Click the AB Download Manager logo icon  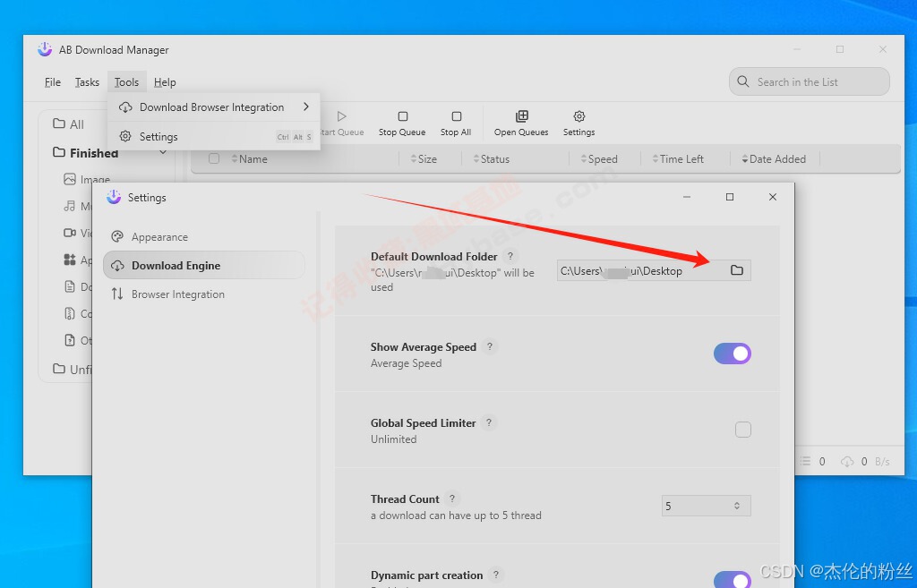[x=45, y=50]
